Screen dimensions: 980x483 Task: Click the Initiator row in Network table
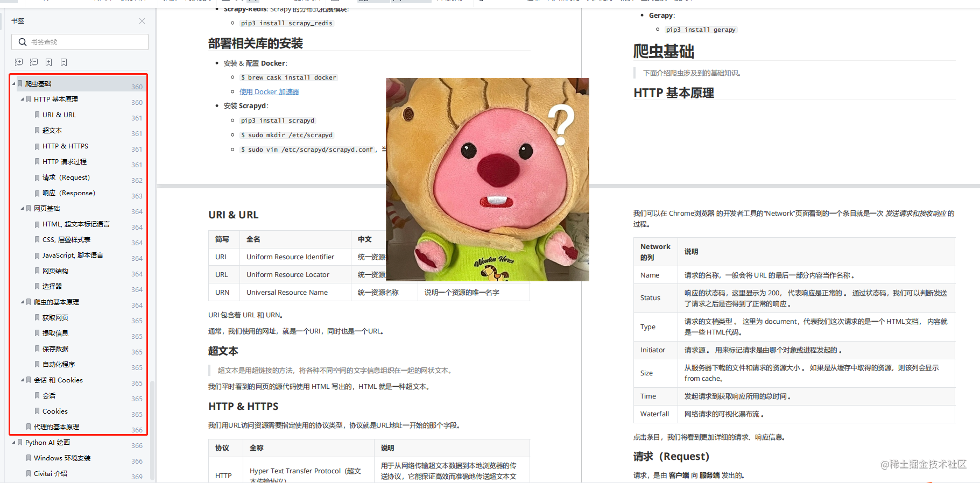pos(794,350)
